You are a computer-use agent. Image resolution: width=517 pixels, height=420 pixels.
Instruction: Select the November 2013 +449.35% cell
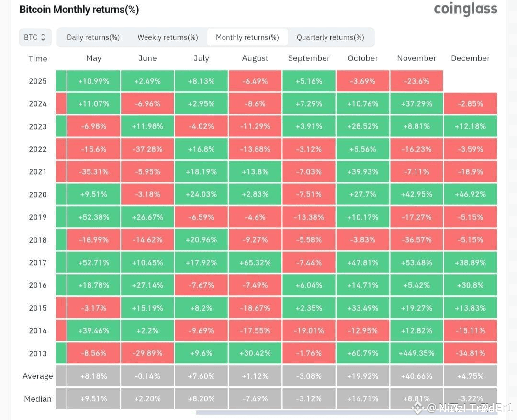coord(416,353)
